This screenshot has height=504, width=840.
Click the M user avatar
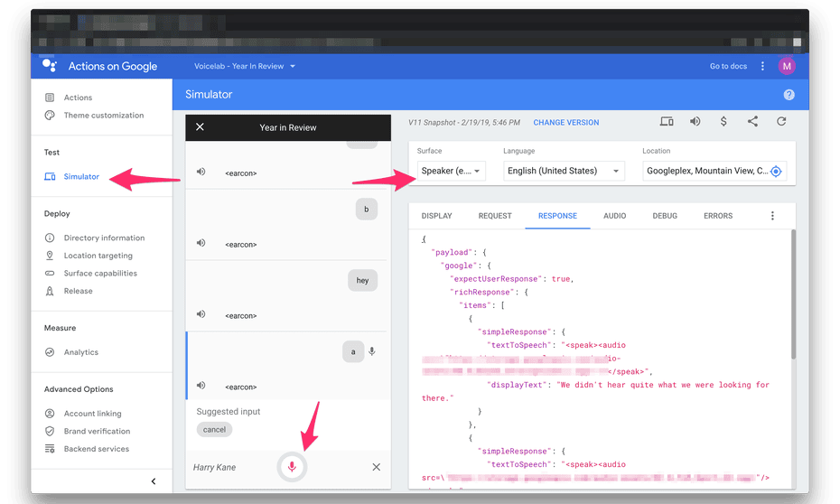point(787,67)
